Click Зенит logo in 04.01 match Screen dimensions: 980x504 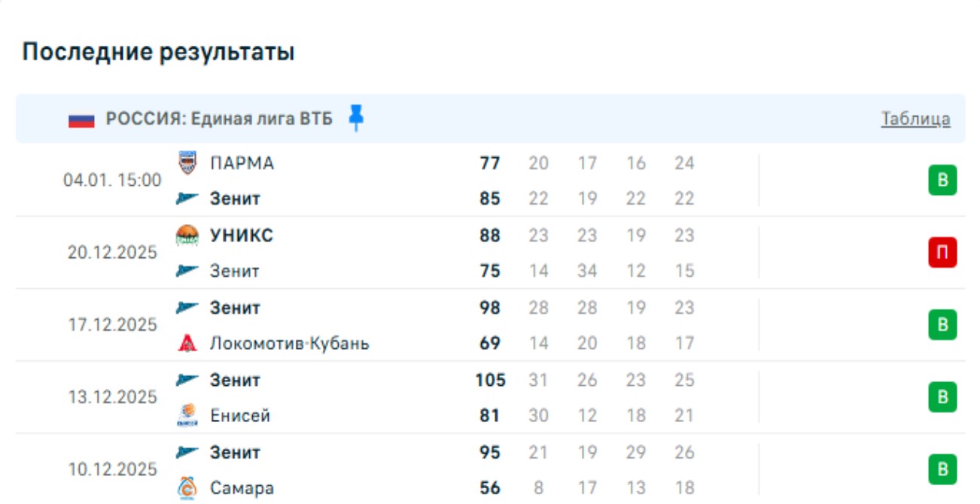click(x=187, y=199)
